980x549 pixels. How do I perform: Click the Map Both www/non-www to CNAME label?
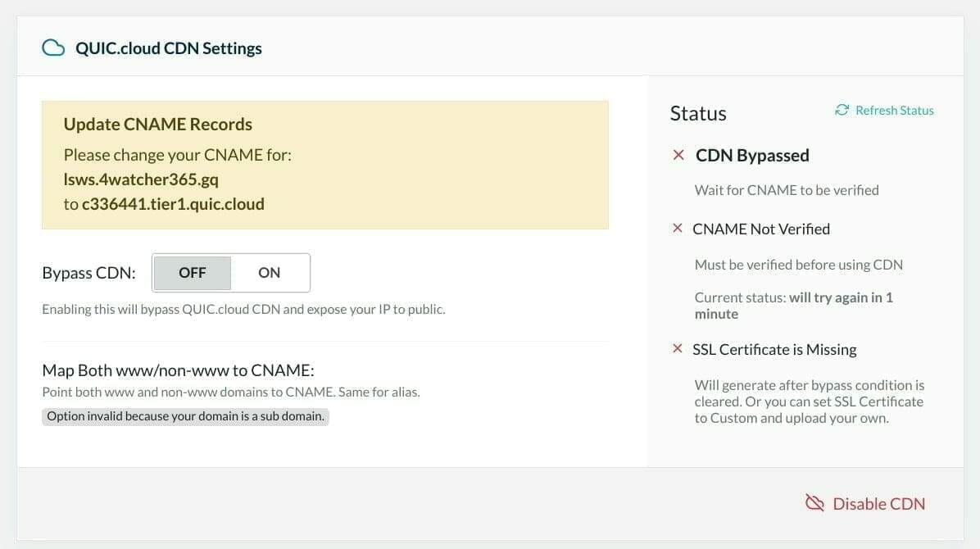click(x=178, y=370)
